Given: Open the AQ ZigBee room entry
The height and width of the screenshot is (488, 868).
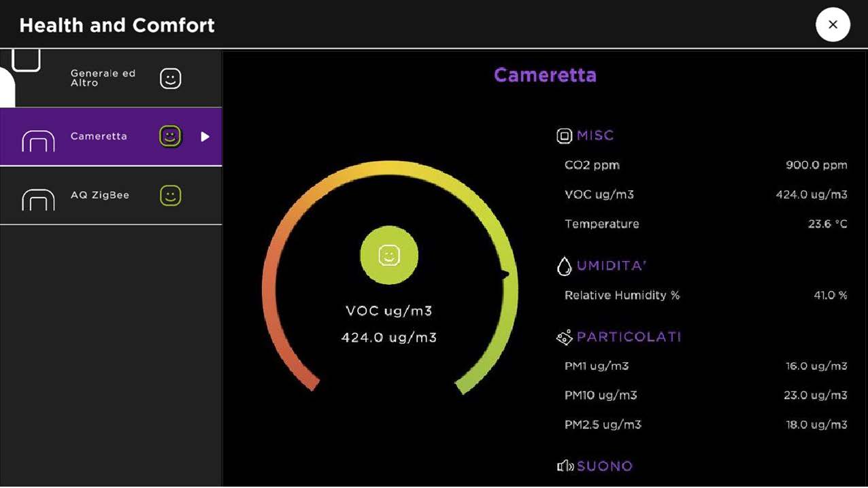Looking at the screenshot, I should coord(100,196).
